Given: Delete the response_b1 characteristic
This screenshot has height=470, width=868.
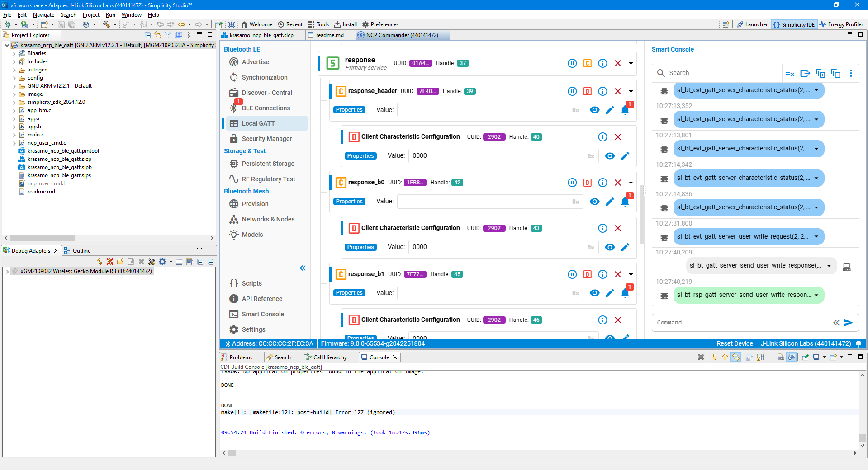Looking at the screenshot, I should (618, 274).
